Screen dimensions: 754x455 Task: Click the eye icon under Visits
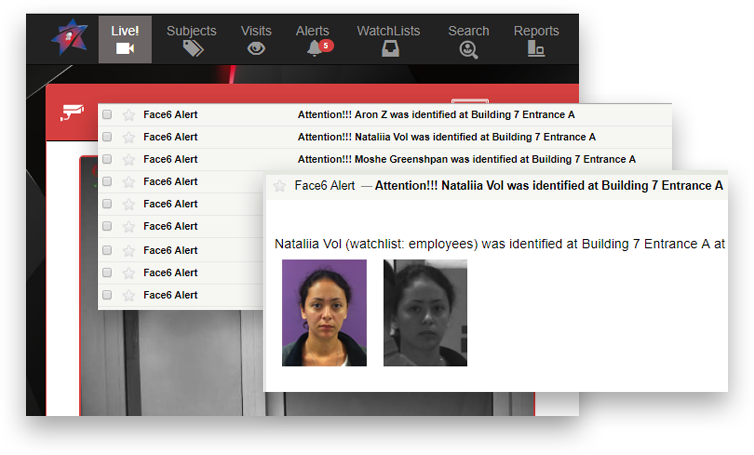(256, 49)
